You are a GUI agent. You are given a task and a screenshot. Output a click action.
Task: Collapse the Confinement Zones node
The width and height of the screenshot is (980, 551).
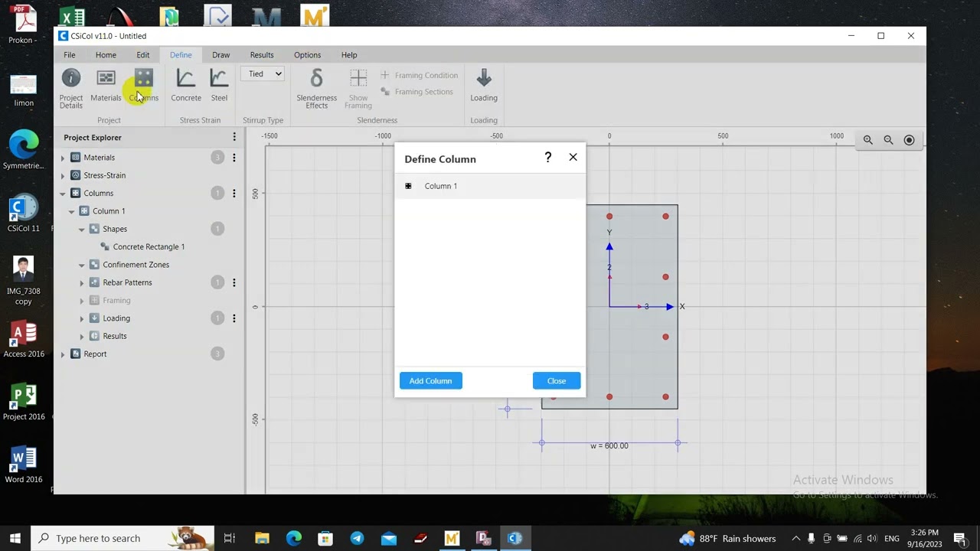pos(82,265)
